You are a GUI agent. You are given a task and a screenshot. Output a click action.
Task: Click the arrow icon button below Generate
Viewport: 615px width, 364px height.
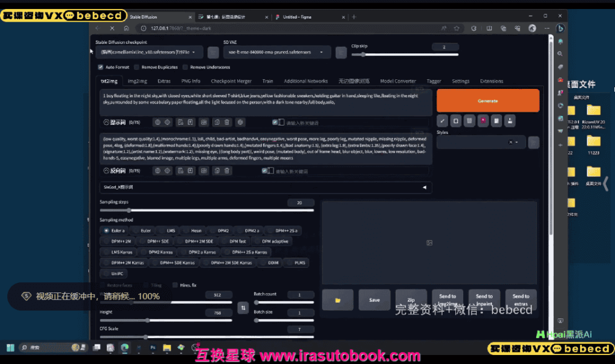[443, 121]
